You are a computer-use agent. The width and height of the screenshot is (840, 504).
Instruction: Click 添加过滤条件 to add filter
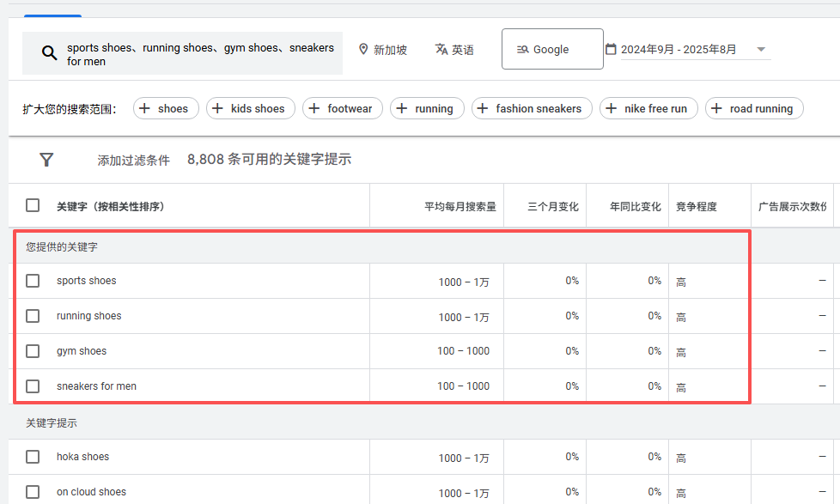(x=133, y=161)
